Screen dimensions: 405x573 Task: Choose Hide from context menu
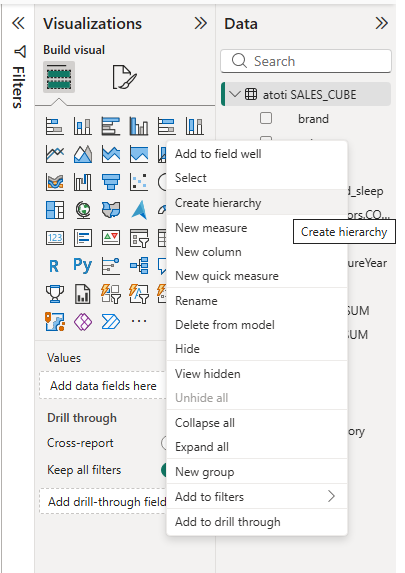pyautogui.click(x=257, y=349)
